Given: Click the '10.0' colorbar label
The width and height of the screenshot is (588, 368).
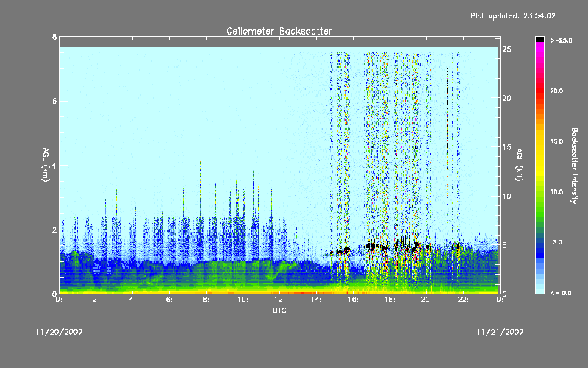Looking at the screenshot, I should click(x=556, y=191).
